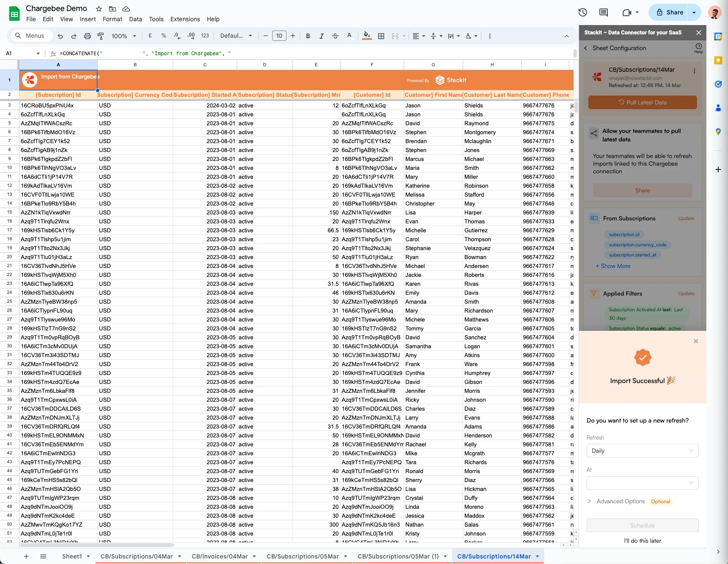Collapse the toolbar with chevron
This screenshot has width=728, height=564.
click(567, 36)
